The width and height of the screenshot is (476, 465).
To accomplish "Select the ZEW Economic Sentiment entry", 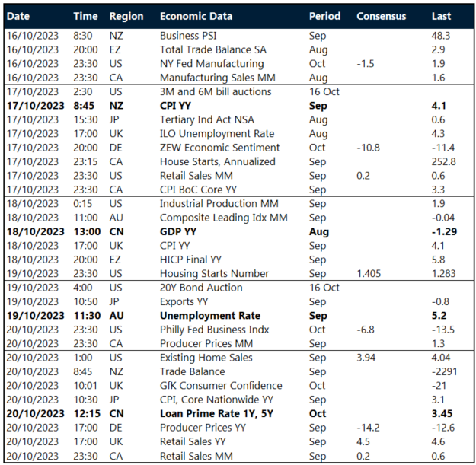I will 216,148.
